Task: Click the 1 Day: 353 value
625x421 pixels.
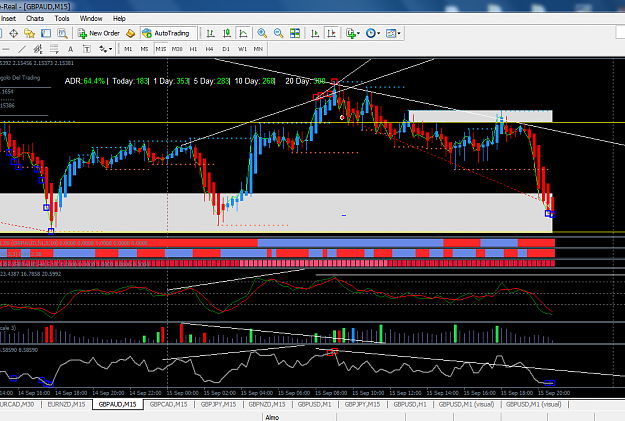Action: click(x=171, y=81)
